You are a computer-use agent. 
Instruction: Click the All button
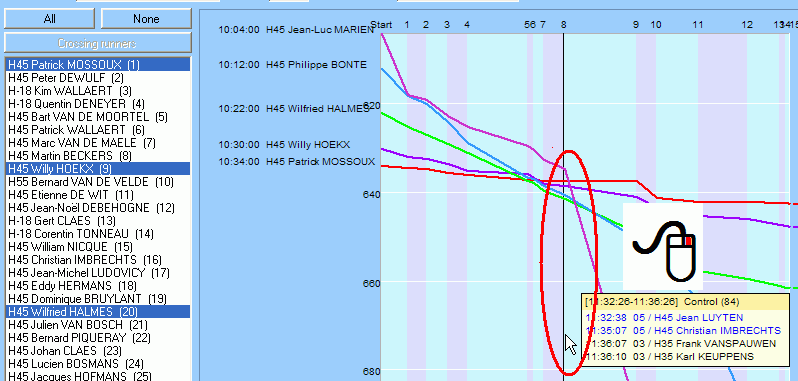coord(49,19)
